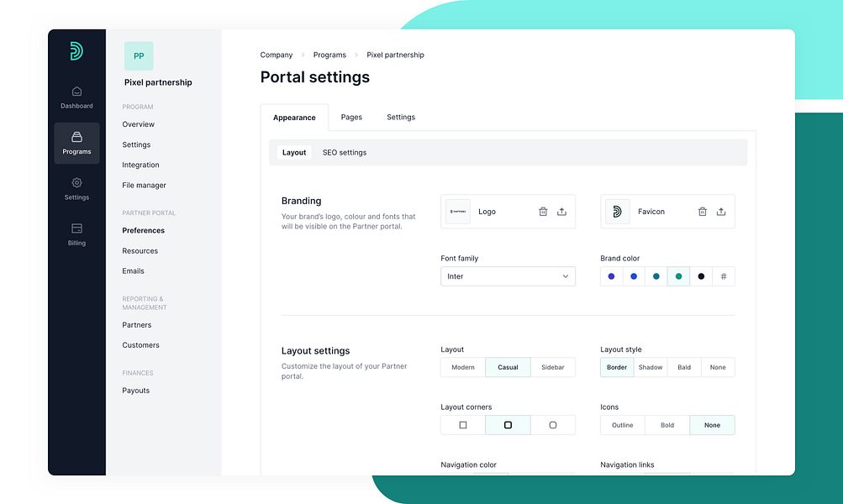Screen dimensions: 843x504
Task: Pick the blue brand color swatch
Action: tap(634, 276)
